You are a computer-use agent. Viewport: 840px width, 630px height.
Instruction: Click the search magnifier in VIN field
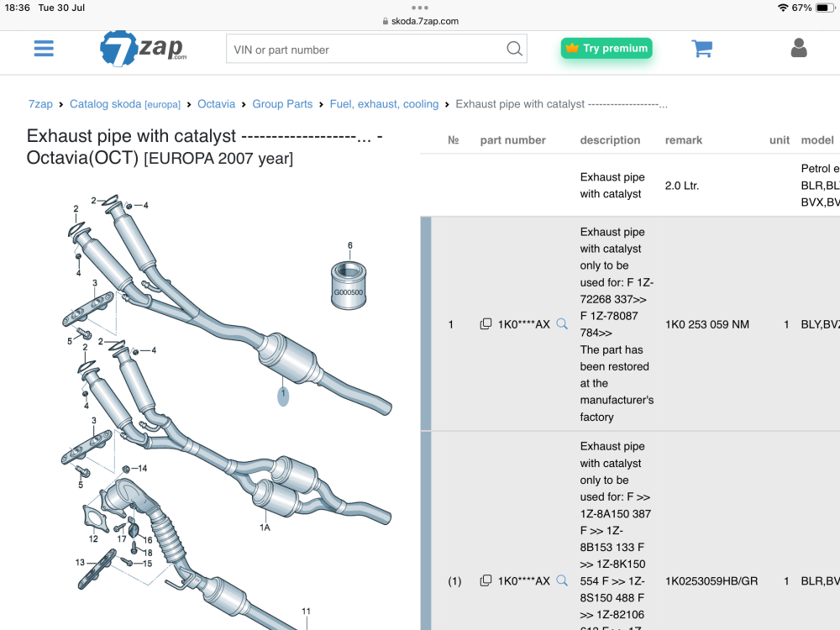(514, 49)
